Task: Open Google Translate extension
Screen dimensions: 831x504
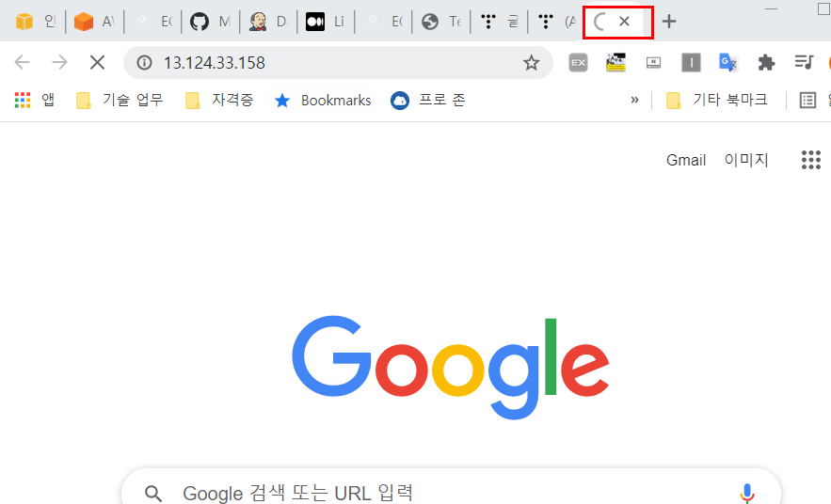Action: coord(728,62)
